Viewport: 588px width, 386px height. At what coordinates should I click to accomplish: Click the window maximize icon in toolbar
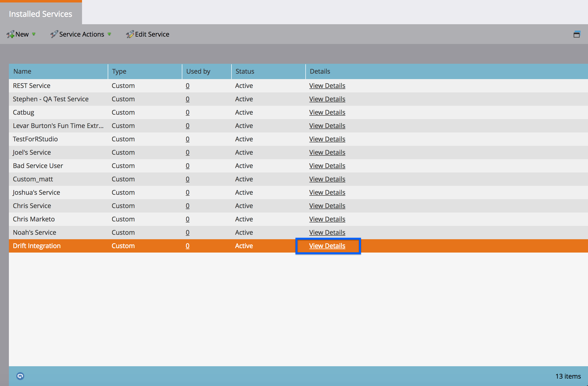point(577,34)
